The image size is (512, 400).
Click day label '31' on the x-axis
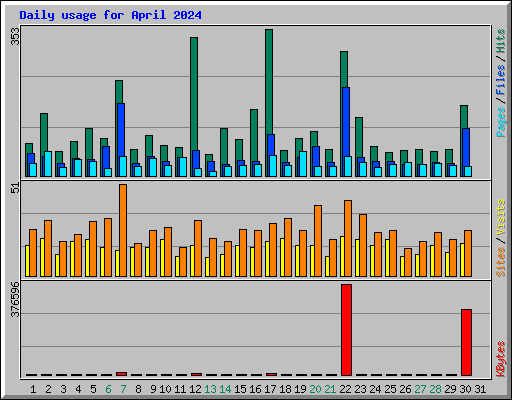coord(480,389)
